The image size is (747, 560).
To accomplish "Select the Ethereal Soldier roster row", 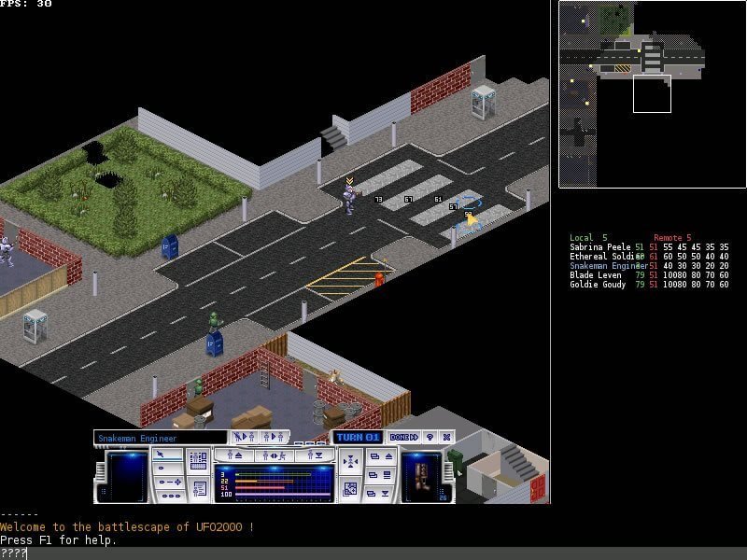I will click(x=649, y=256).
